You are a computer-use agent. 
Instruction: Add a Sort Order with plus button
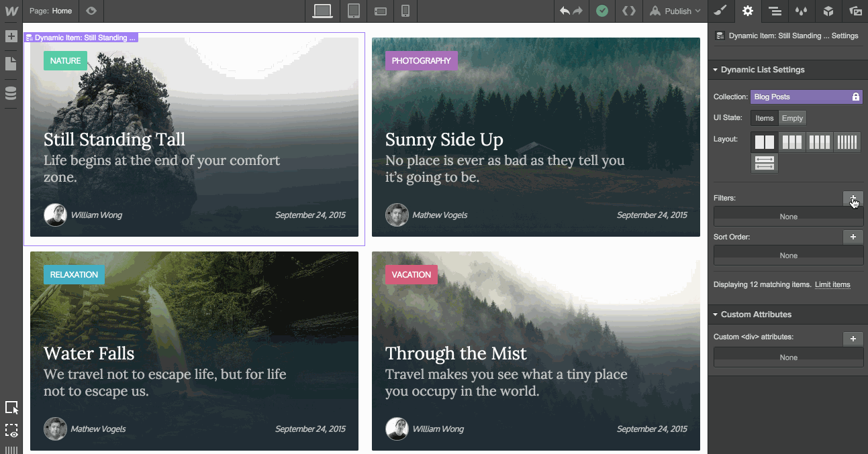click(853, 237)
